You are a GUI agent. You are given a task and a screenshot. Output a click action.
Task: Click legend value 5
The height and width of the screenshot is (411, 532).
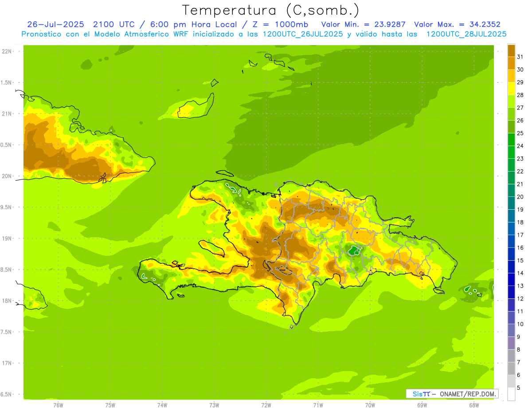click(x=519, y=388)
